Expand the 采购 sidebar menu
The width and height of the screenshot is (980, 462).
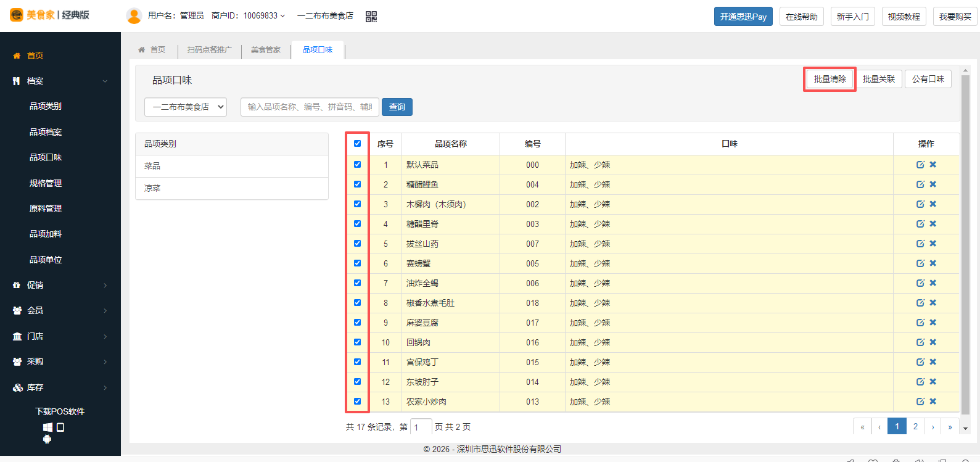[60, 361]
